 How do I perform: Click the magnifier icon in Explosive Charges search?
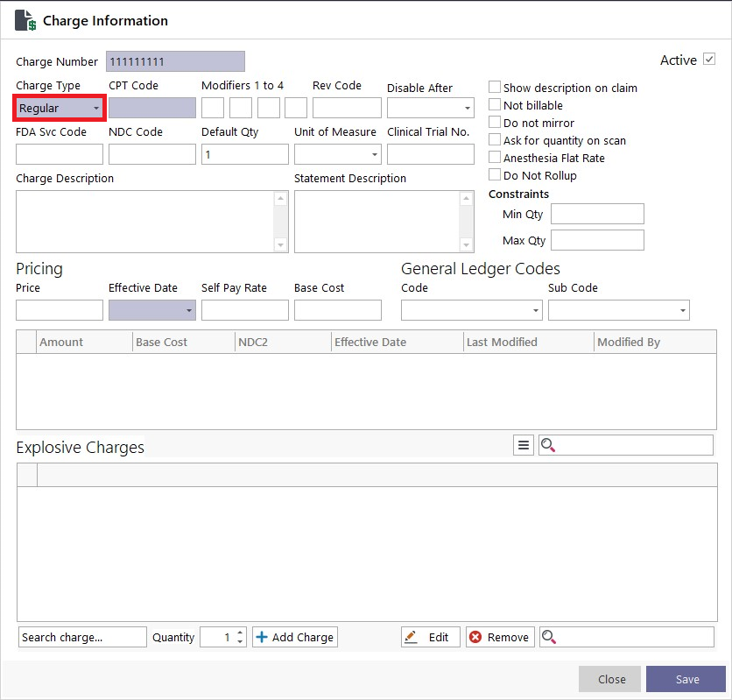(x=547, y=445)
